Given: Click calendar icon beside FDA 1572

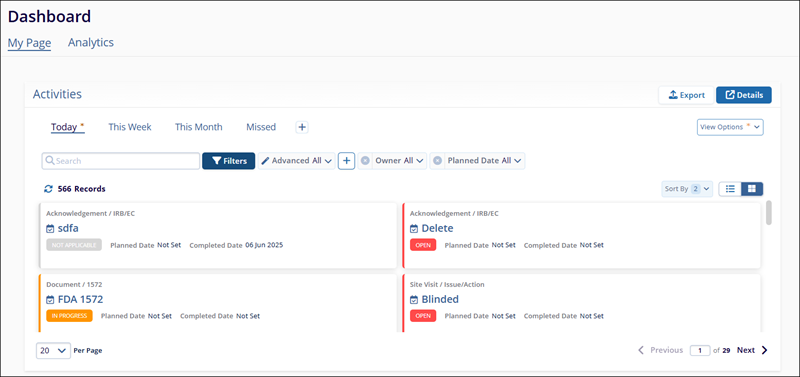Looking at the screenshot, I should (x=50, y=299).
